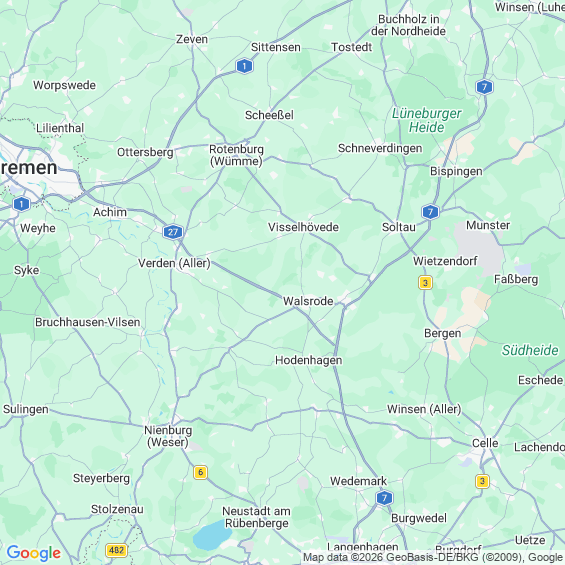Click the blue Steinhuder Meer lake
565x565 pixels.
click(x=211, y=532)
